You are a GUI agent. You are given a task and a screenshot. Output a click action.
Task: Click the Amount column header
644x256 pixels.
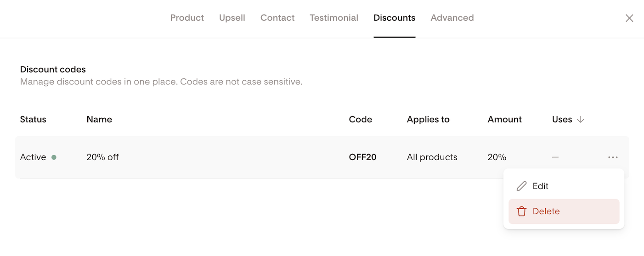point(505,120)
